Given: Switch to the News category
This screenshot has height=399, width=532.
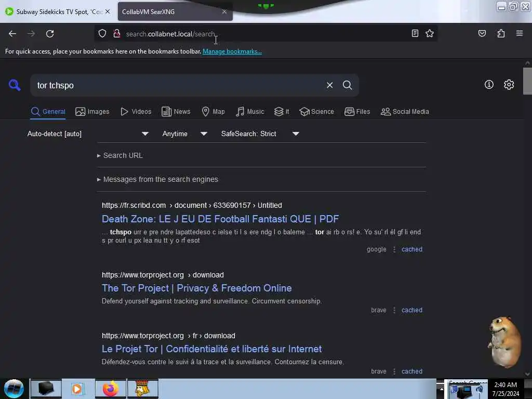Looking at the screenshot, I should [176, 112].
